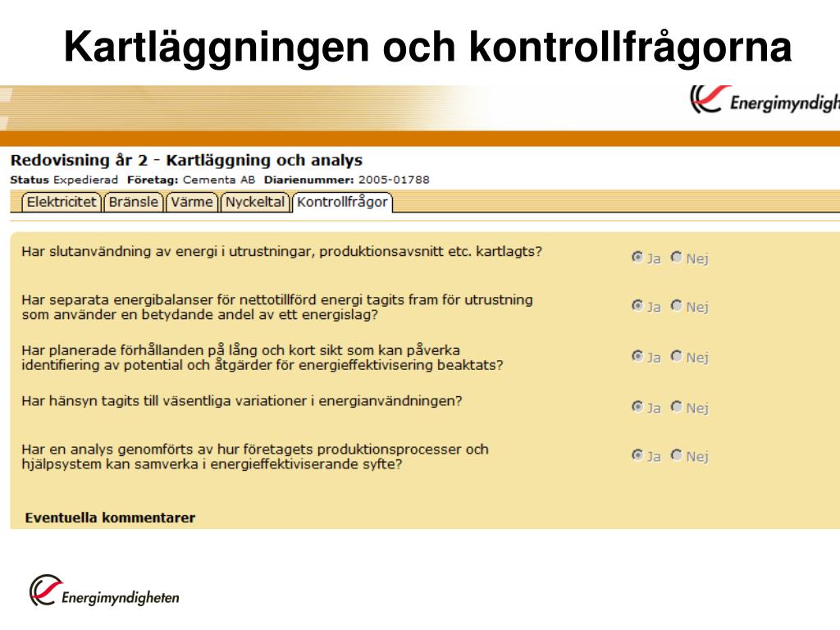This screenshot has width=840, height=630.
Task: Mark Nej for väsentliga variationer question
Action: 677,407
